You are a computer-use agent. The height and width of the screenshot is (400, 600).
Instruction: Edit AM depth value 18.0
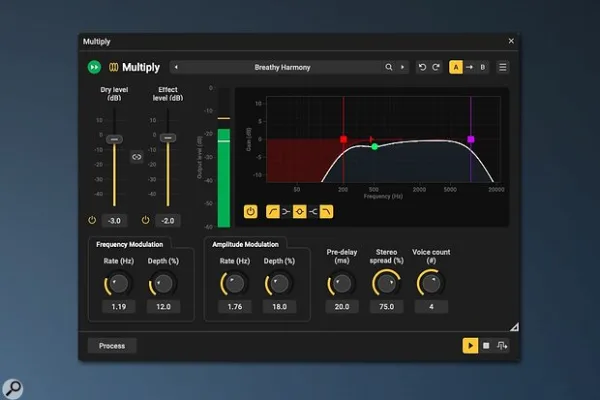click(279, 307)
